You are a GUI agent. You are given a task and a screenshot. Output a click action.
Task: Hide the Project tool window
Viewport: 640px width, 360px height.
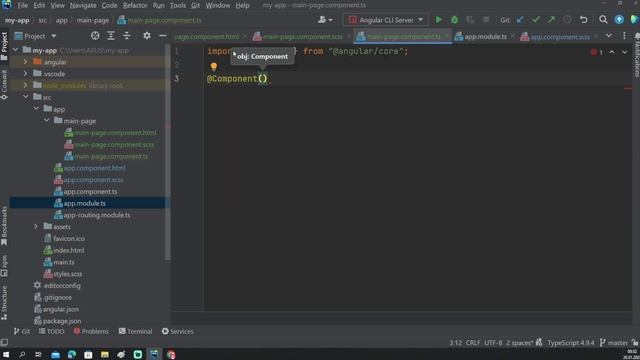pyautogui.click(x=162, y=36)
